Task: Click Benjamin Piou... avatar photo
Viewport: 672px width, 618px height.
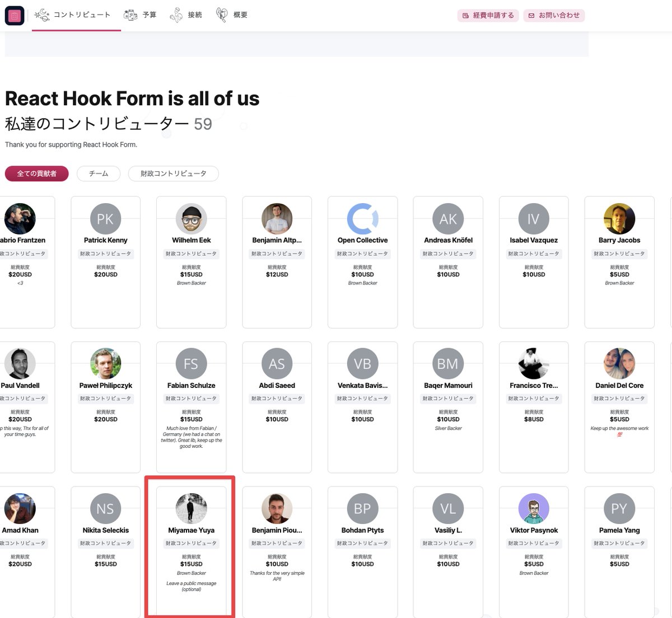Action: point(277,509)
